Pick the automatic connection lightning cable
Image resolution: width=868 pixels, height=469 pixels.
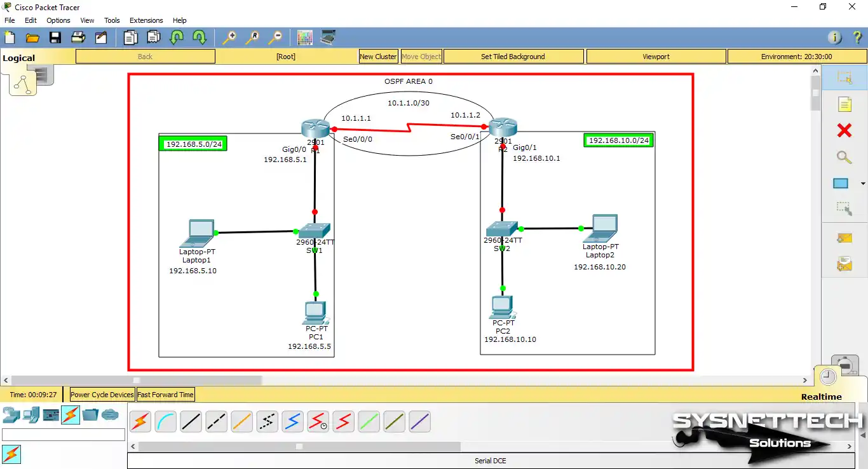(140, 421)
